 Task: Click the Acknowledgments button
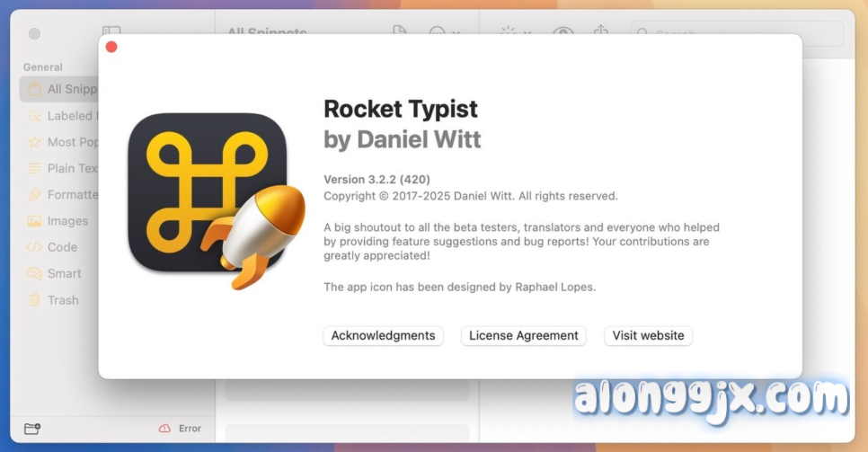tap(383, 335)
